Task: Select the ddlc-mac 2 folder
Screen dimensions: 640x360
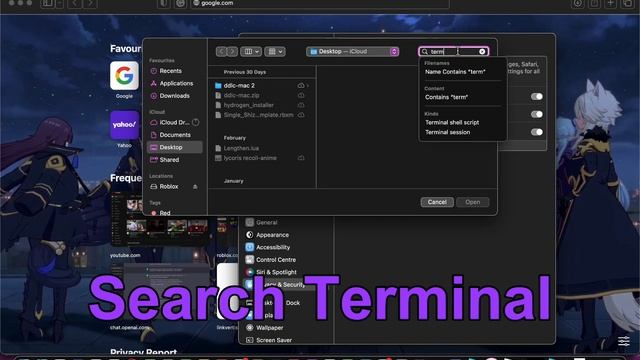Action: tap(239, 85)
